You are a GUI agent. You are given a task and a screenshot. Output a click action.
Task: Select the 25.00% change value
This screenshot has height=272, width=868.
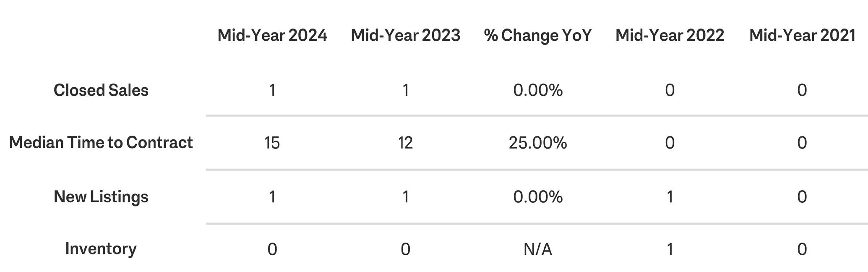(538, 143)
